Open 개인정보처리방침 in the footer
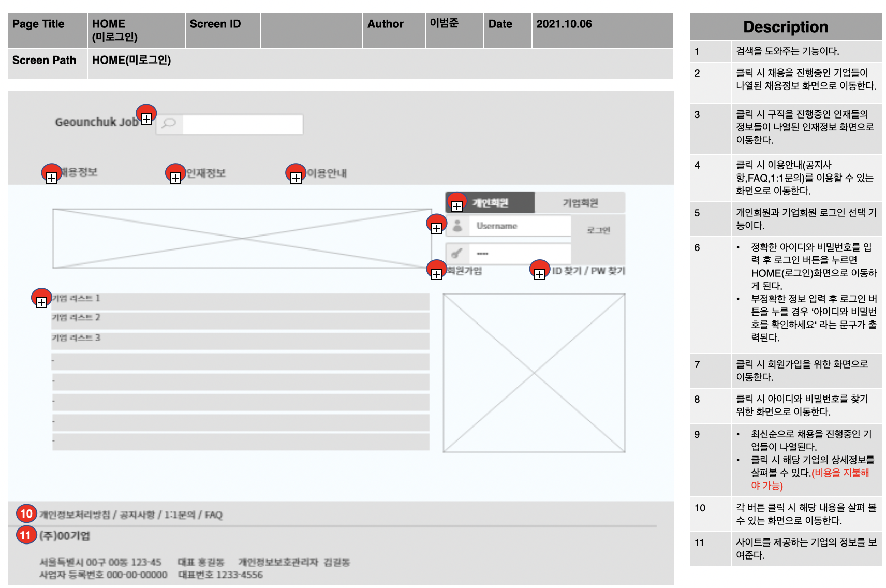Screen dimensions: 886x588 (x=75, y=514)
